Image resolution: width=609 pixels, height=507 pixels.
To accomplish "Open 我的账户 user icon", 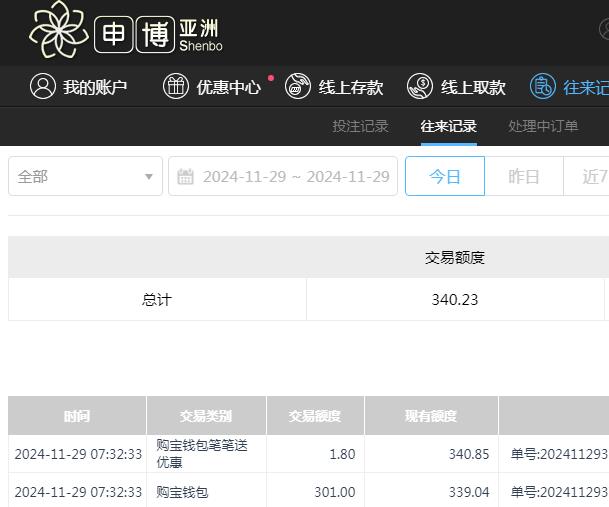I will (x=43, y=86).
